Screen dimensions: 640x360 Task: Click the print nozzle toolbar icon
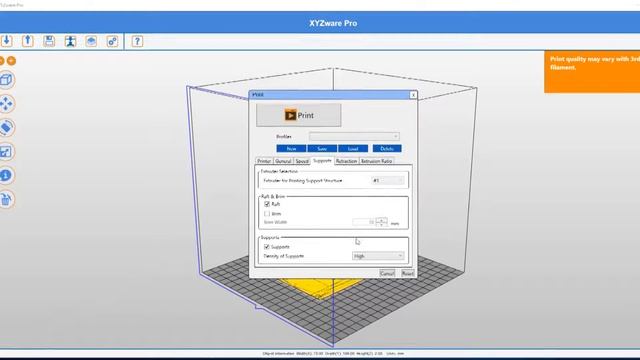coord(70,41)
